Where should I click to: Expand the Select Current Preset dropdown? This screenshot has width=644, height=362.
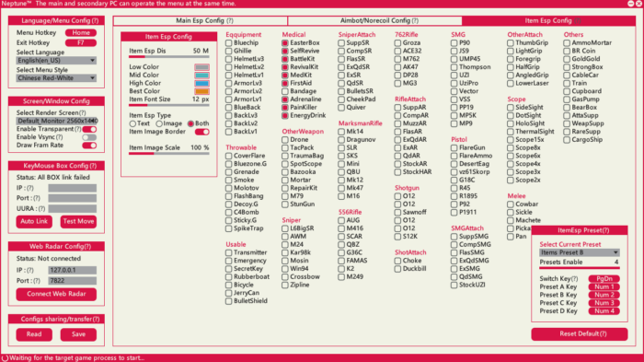[579, 252]
